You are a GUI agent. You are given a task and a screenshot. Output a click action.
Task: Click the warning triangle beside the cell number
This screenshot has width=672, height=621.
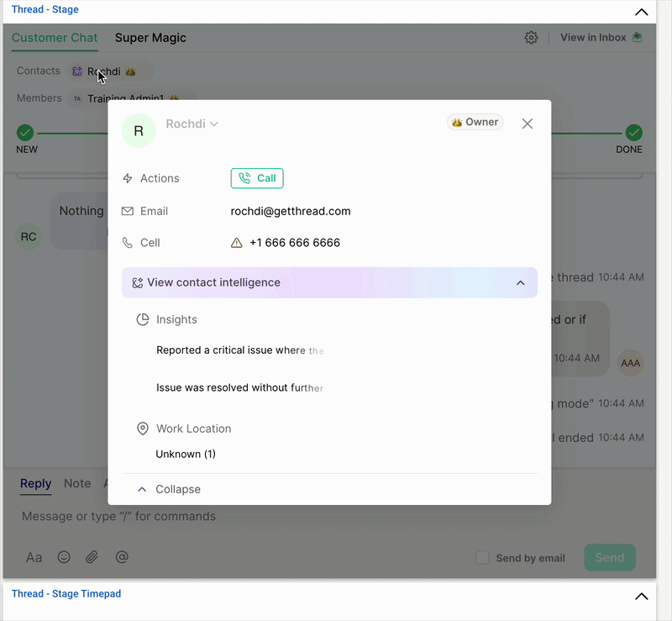pos(237,243)
